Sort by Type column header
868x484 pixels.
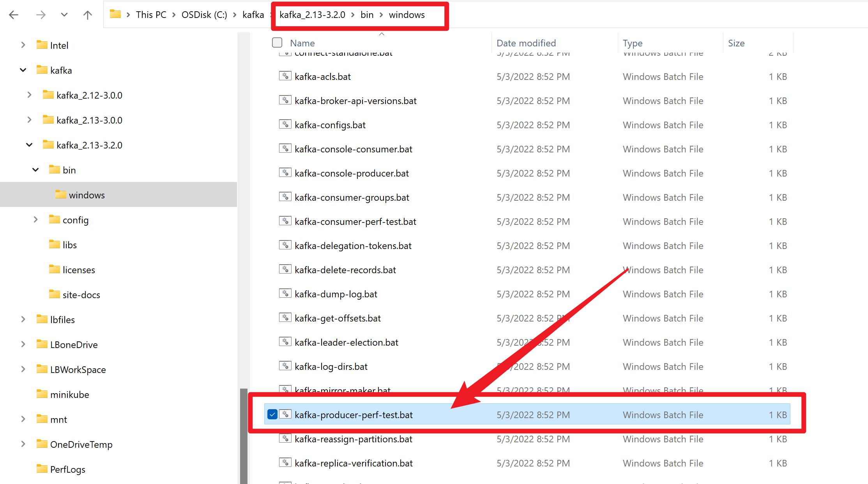pyautogui.click(x=632, y=43)
